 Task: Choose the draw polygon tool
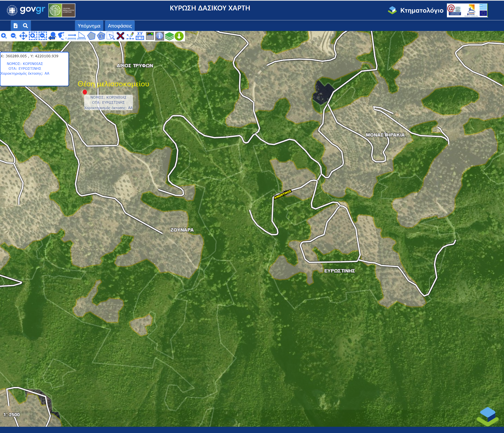click(91, 36)
